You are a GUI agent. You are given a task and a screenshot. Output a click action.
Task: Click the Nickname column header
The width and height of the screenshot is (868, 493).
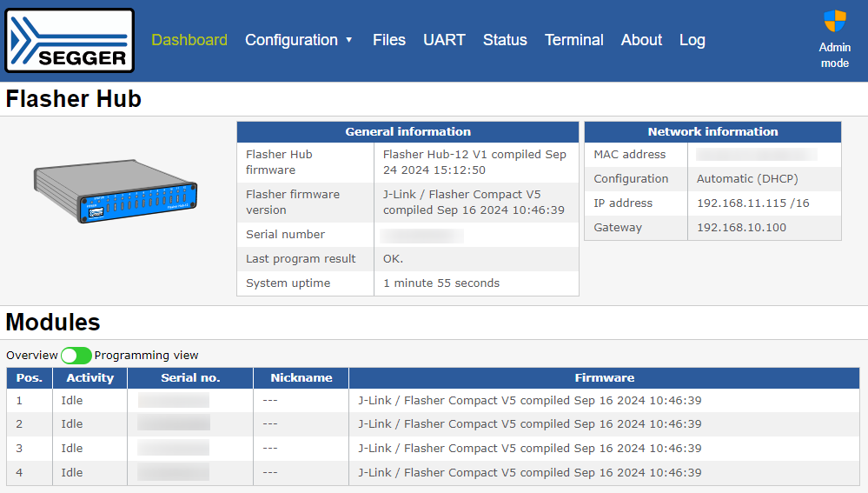click(301, 378)
